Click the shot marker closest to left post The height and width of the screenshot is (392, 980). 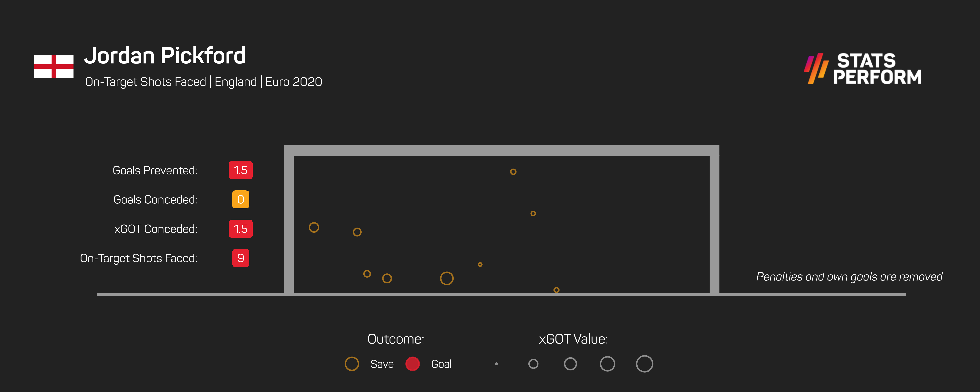pyautogui.click(x=314, y=228)
